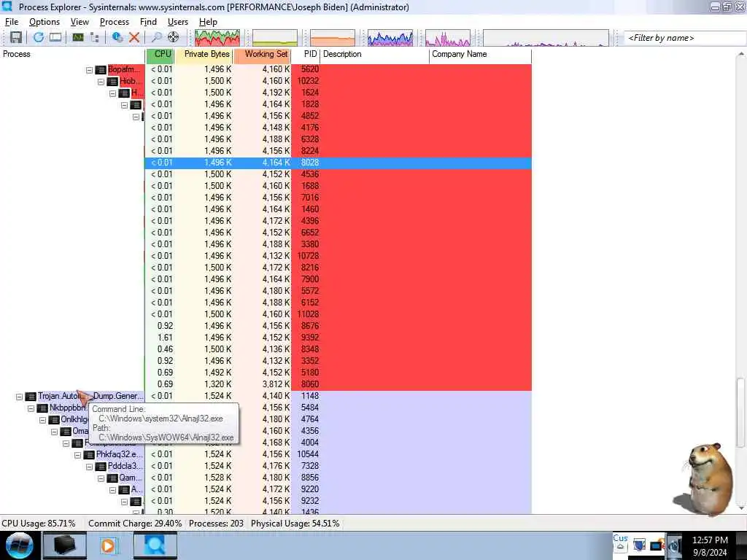This screenshot has width=747, height=560.
Task: Collapse the Nkbppbbn process node
Action: coord(31,408)
